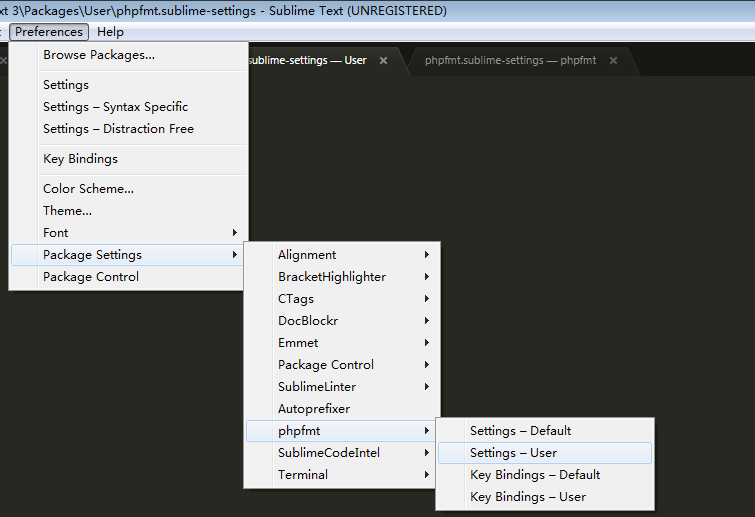Expand the Font submenu

pyautogui.click(x=56, y=233)
